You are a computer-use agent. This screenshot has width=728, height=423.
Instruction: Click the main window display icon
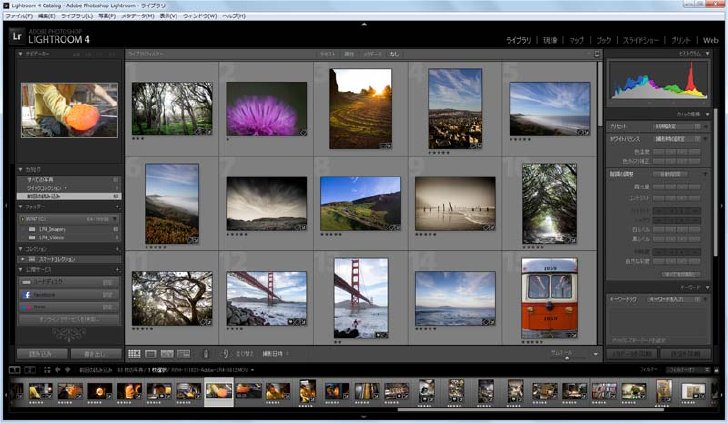click(x=15, y=370)
